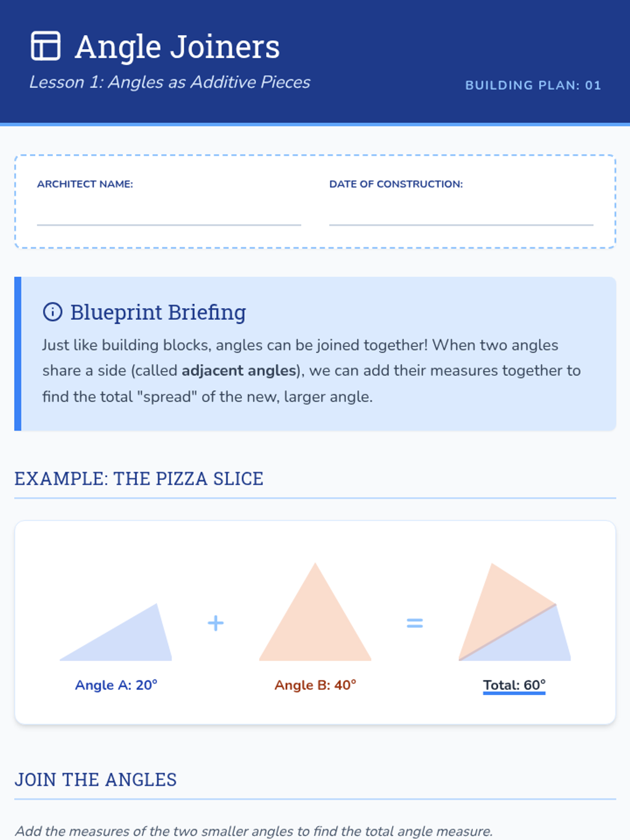
Task: Click the Join the Angles heading
Action: tap(96, 780)
